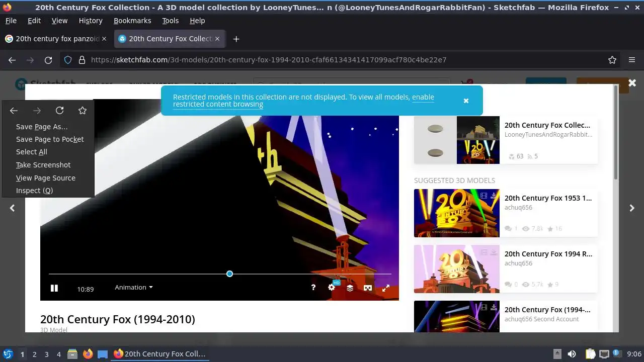
Task: Open the Tools menu
Action: tap(170, 21)
